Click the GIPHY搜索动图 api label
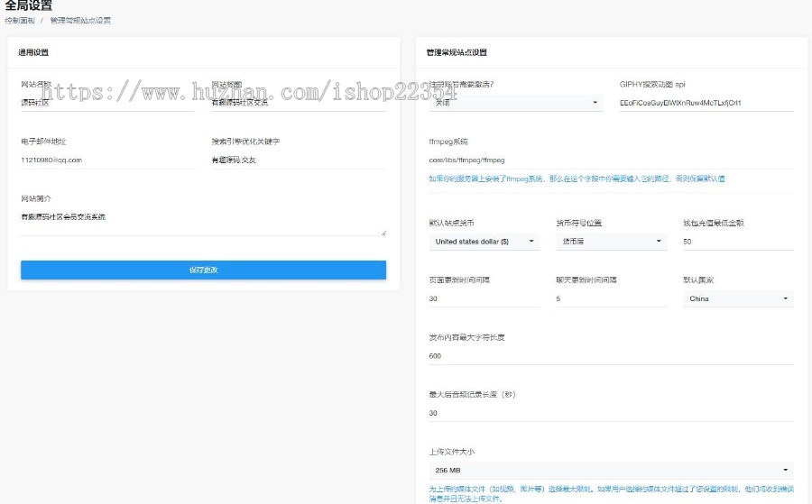 point(652,84)
